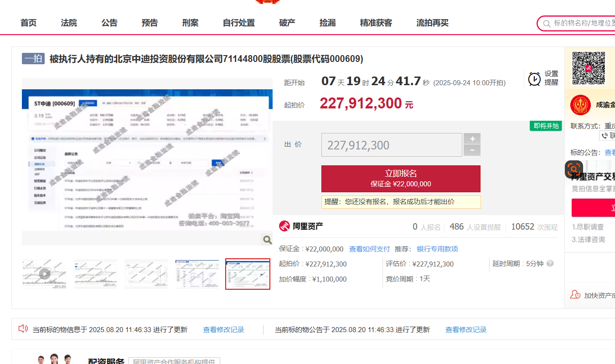The height and width of the screenshot is (364, 615).
Task: Open the 刑案 navigation tab
Action: pyautogui.click(x=190, y=23)
